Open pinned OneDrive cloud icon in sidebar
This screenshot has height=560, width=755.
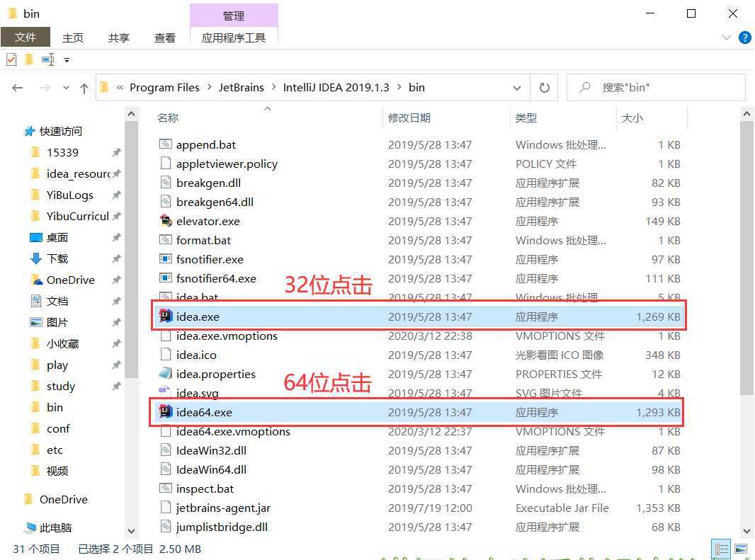[36, 280]
